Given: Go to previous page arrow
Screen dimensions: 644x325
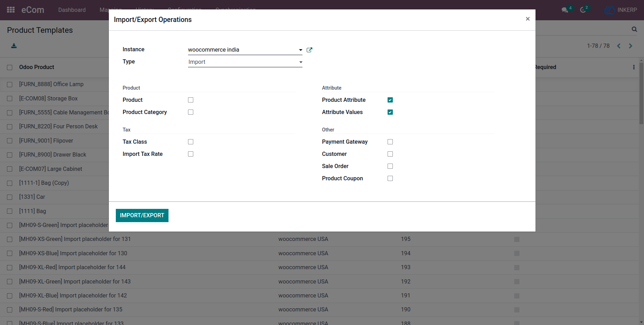Looking at the screenshot, I should tap(619, 46).
